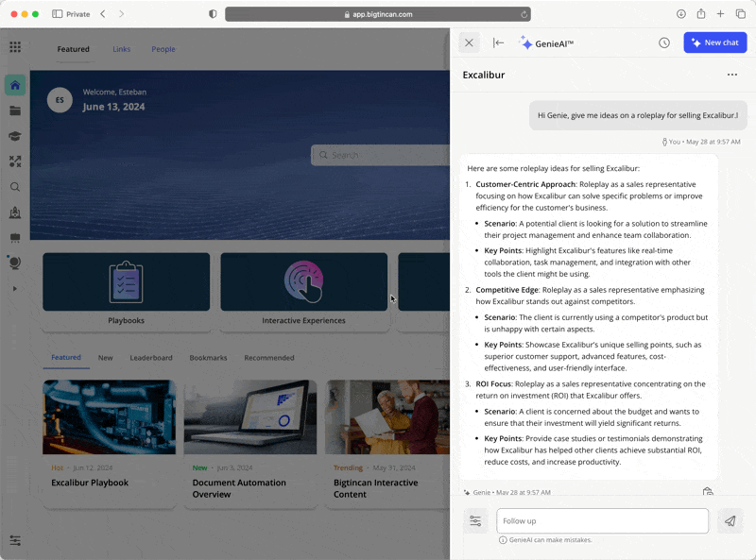Open the Playbooks card
Viewport: 756px width, 560px height.
pyautogui.click(x=127, y=292)
